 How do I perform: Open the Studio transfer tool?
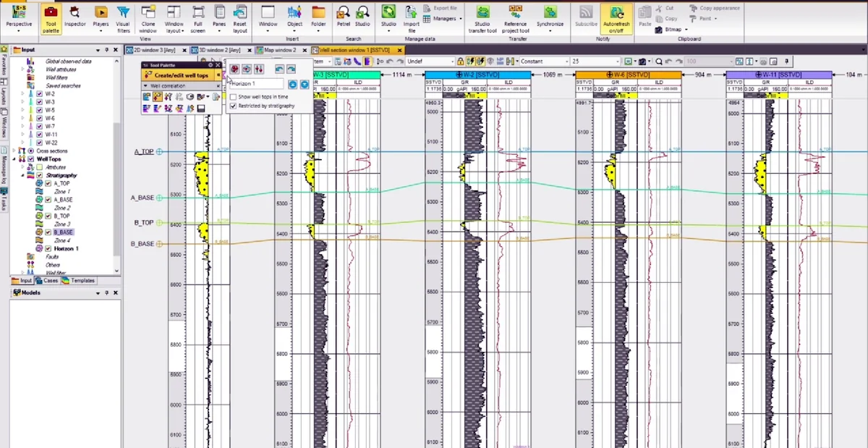pyautogui.click(x=482, y=18)
